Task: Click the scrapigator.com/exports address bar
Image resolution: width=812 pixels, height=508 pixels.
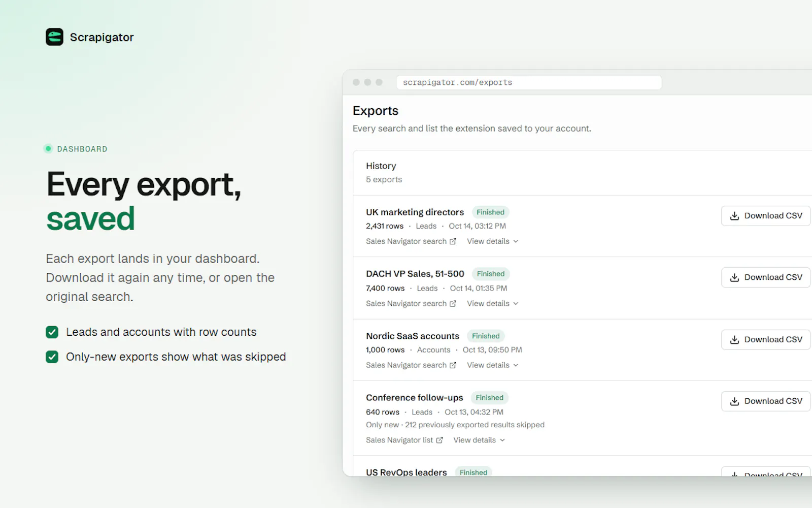Action: (529, 82)
